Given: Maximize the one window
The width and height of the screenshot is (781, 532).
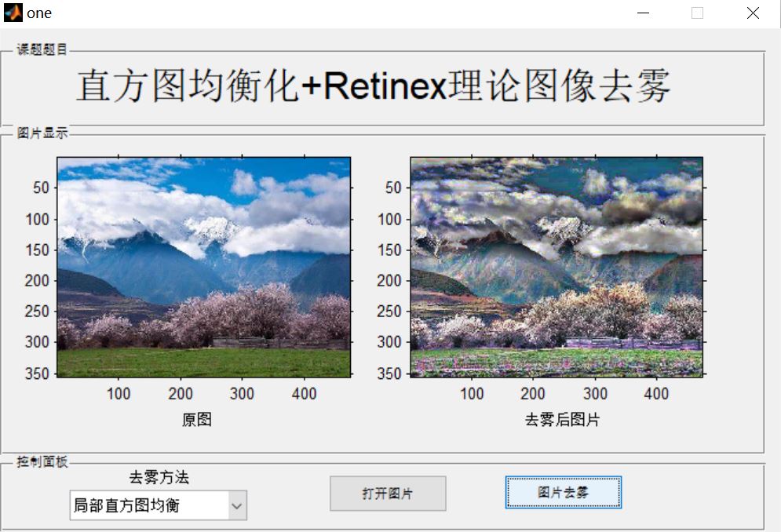Looking at the screenshot, I should point(697,13).
